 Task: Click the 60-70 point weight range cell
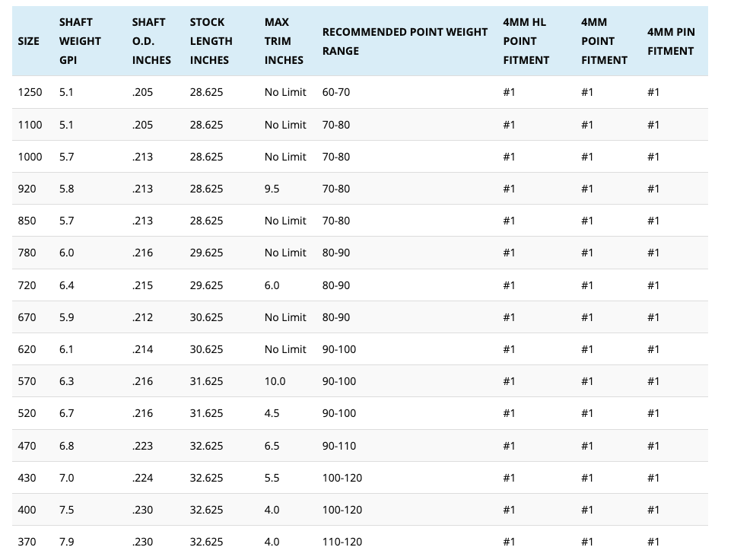pos(335,92)
